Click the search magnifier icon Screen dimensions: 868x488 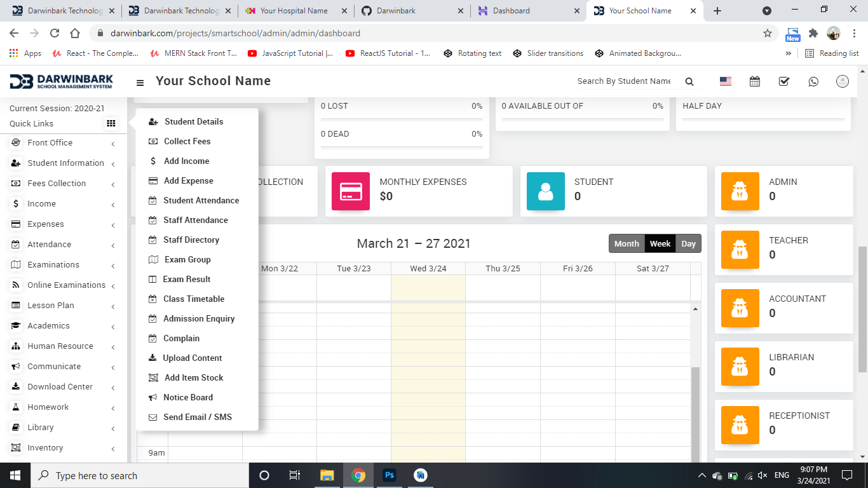coord(689,81)
